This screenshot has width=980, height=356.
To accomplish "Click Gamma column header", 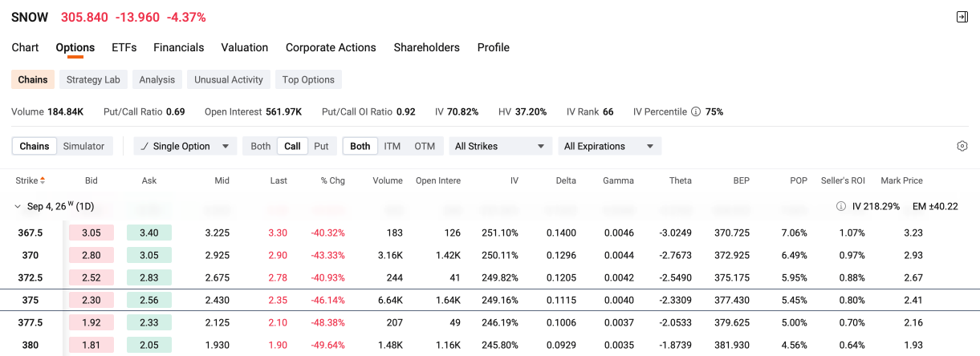I will tap(618, 180).
